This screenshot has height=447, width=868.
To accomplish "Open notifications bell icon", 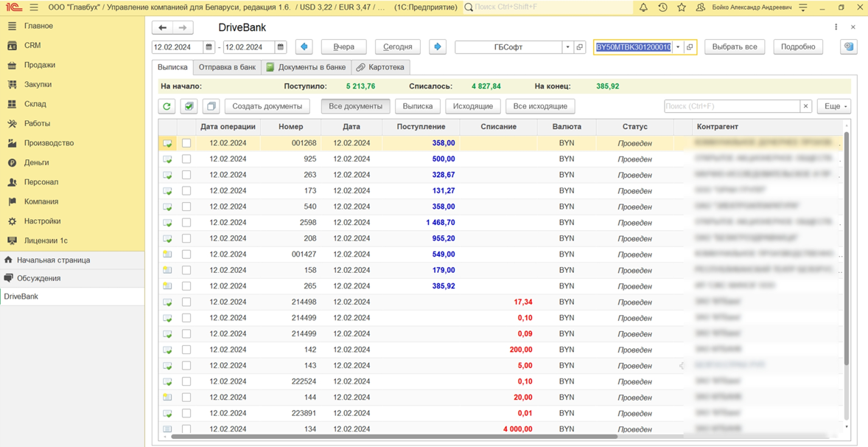I will coord(643,8).
